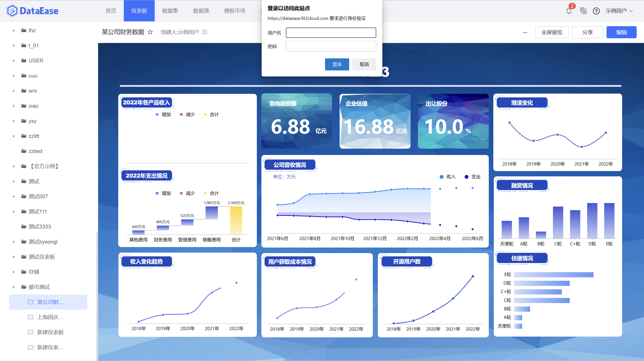
Task: Click 取消 in the login dialog
Action: (x=364, y=64)
